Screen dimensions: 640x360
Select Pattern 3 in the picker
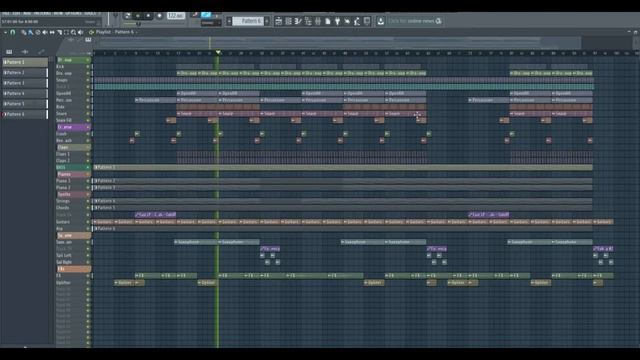[25, 83]
